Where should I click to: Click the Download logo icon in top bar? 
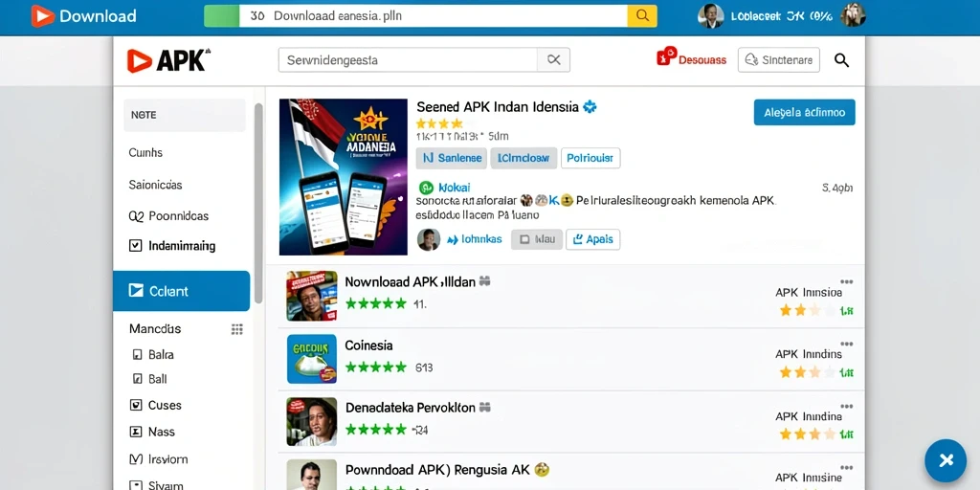[x=42, y=15]
